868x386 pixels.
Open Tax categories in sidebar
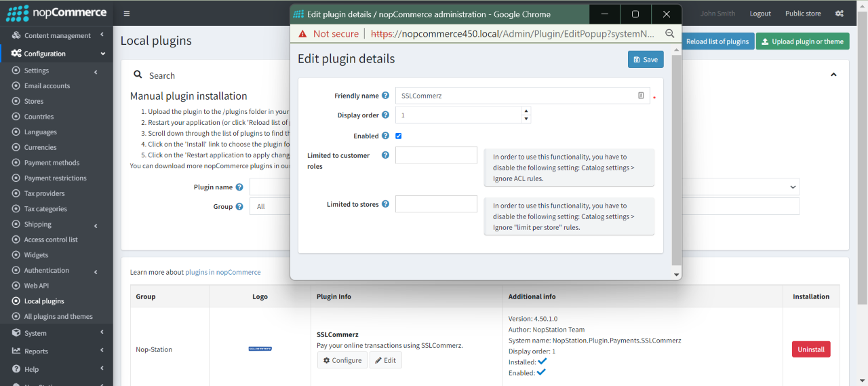pos(45,209)
